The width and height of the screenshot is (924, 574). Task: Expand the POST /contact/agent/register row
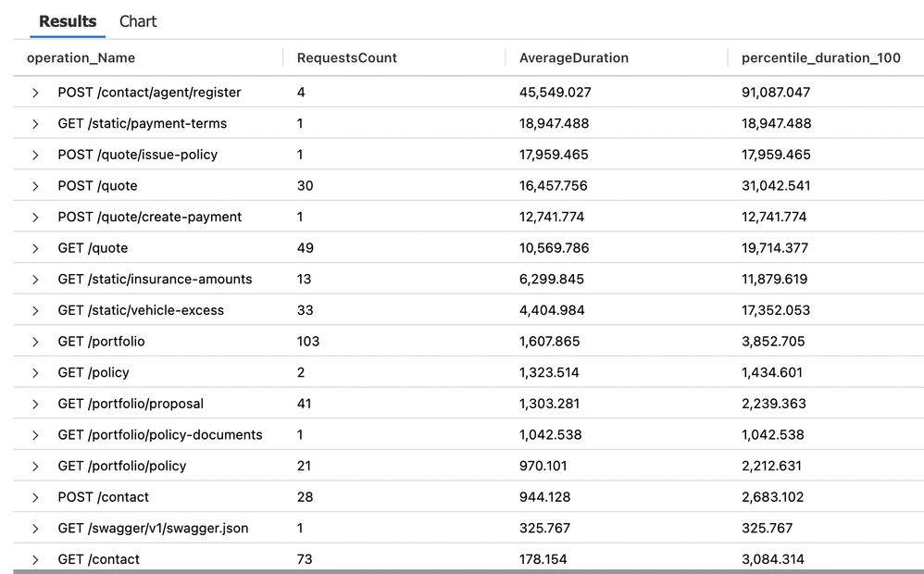point(35,93)
